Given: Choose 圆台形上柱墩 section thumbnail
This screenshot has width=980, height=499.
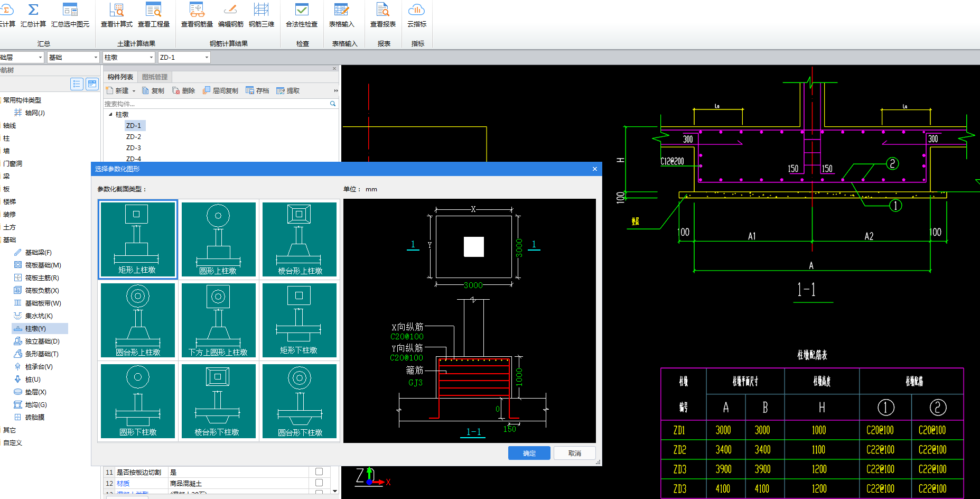Looking at the screenshot, I should tap(138, 320).
